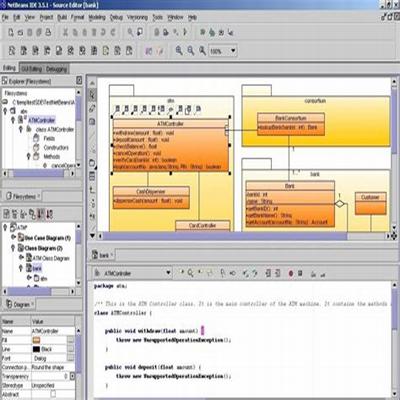
Task: Open the Versioning menu
Action: point(137,17)
